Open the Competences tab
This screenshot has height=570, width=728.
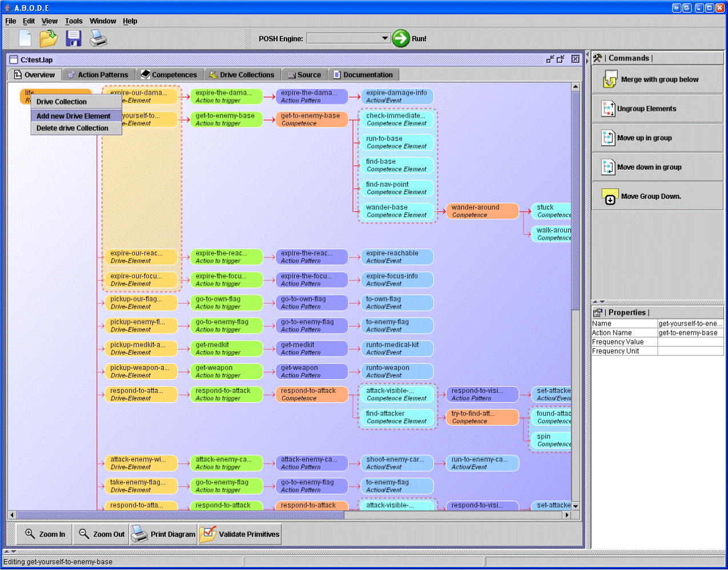(169, 75)
